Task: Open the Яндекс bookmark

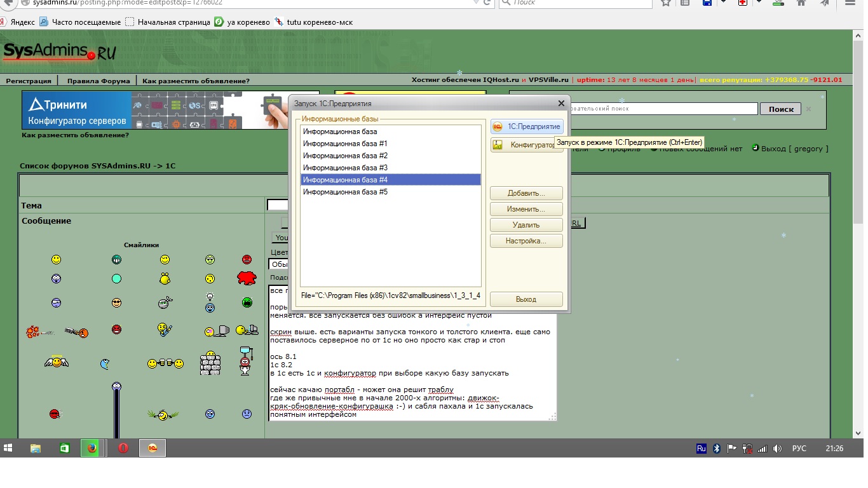Action: [x=18, y=22]
